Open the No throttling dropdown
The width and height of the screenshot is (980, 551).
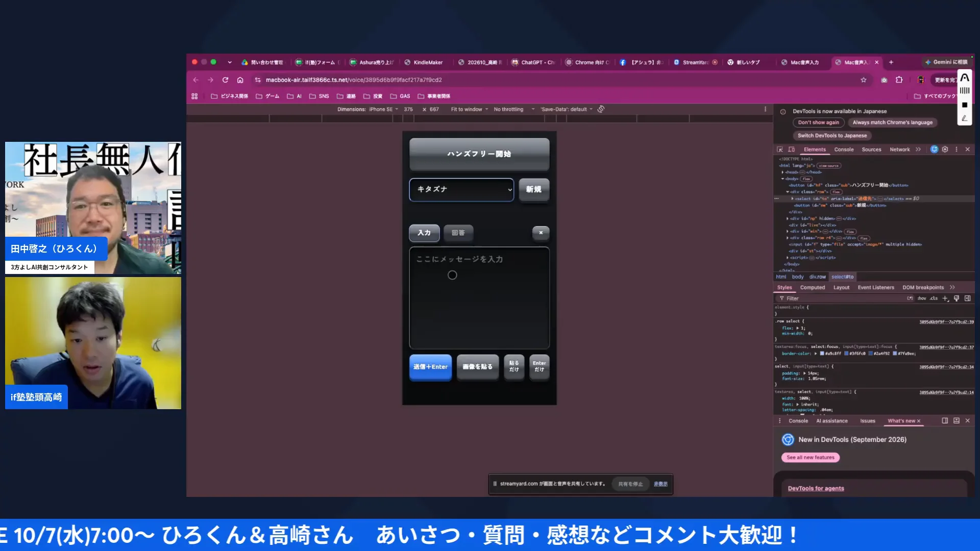tap(514, 109)
